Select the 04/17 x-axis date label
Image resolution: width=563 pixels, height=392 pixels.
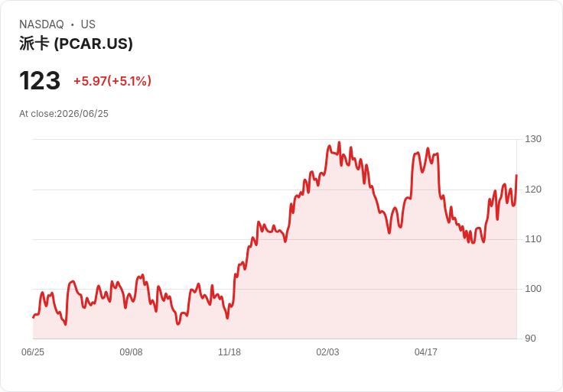click(x=426, y=352)
